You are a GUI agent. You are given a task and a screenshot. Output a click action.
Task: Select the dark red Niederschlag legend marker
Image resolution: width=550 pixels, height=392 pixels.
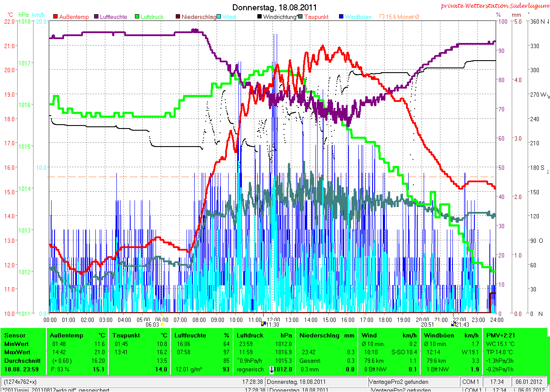coord(177,17)
